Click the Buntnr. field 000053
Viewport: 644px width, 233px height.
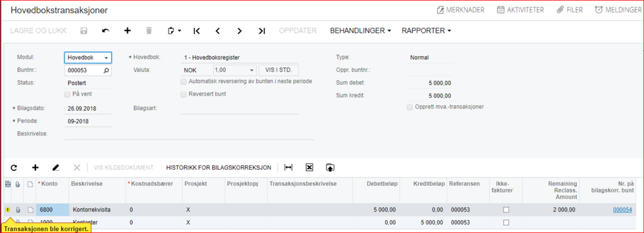(x=83, y=70)
